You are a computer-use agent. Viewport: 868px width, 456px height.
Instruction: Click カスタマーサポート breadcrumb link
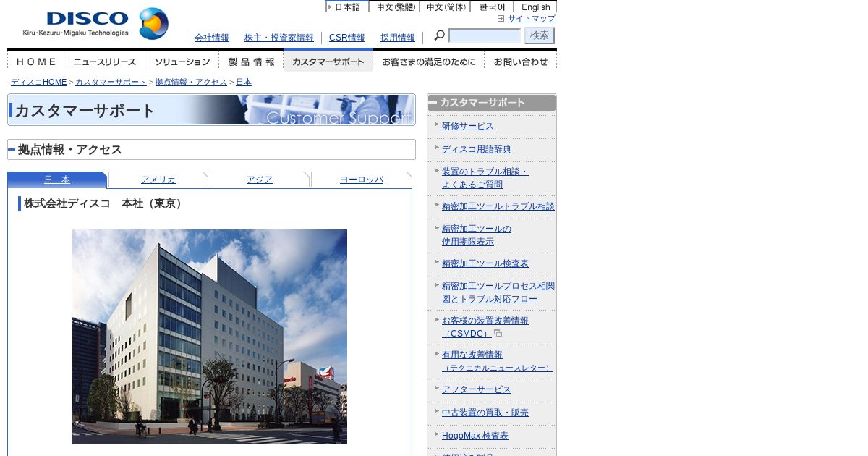pos(111,83)
